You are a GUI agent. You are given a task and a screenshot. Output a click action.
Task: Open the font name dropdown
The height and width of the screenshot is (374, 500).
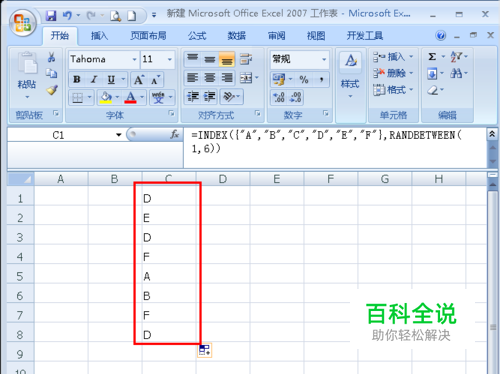[134, 59]
